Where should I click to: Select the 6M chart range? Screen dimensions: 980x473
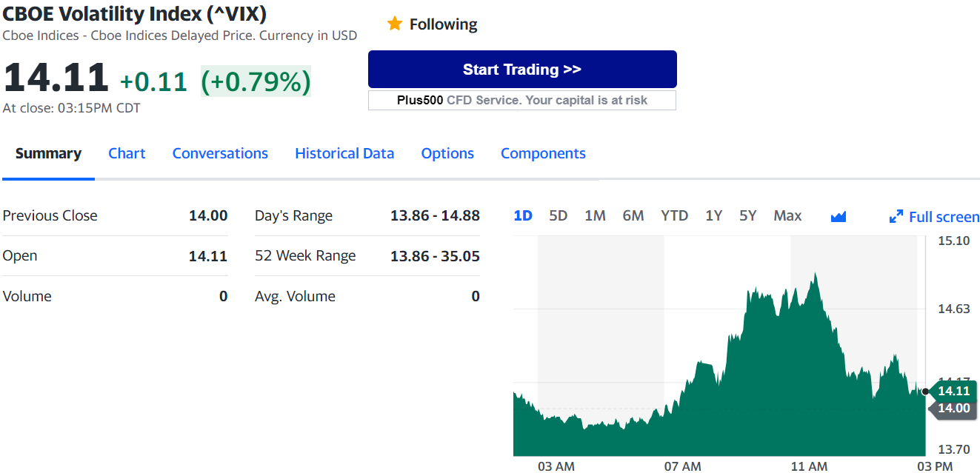pos(633,215)
